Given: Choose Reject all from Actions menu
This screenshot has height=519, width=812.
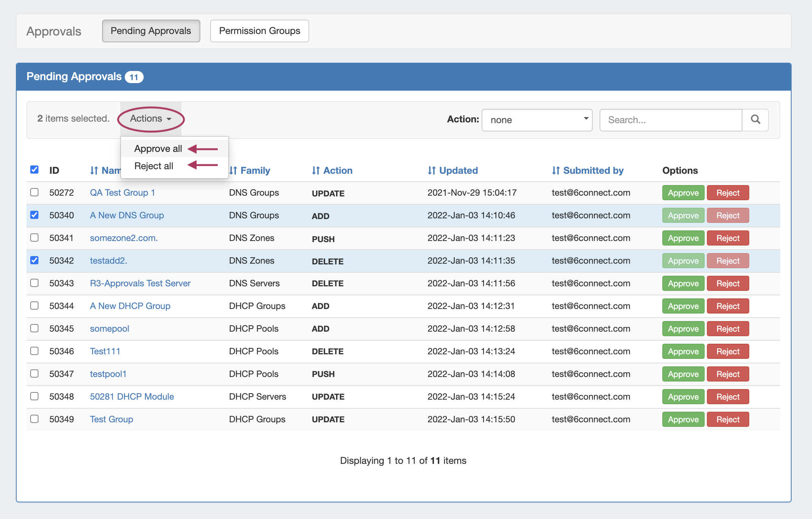Looking at the screenshot, I should click(x=153, y=166).
